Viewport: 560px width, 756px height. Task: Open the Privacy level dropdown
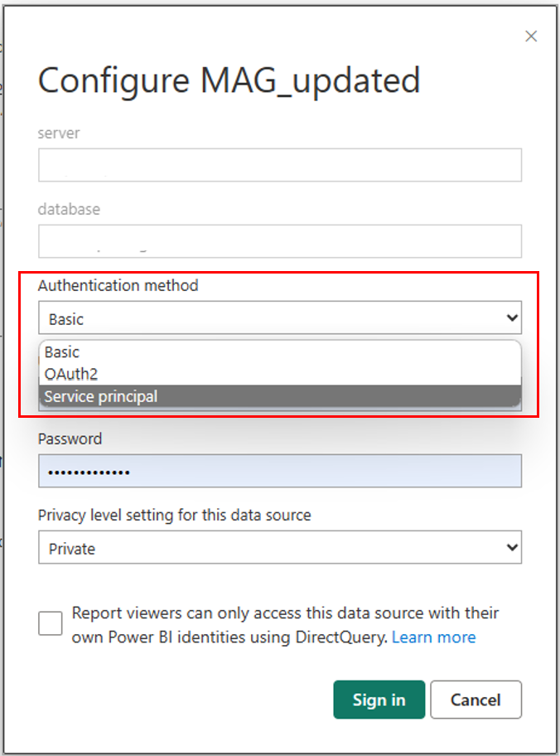click(x=280, y=547)
